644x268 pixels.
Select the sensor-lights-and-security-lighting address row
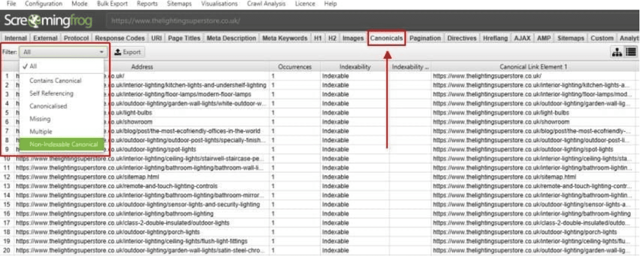coord(141,204)
